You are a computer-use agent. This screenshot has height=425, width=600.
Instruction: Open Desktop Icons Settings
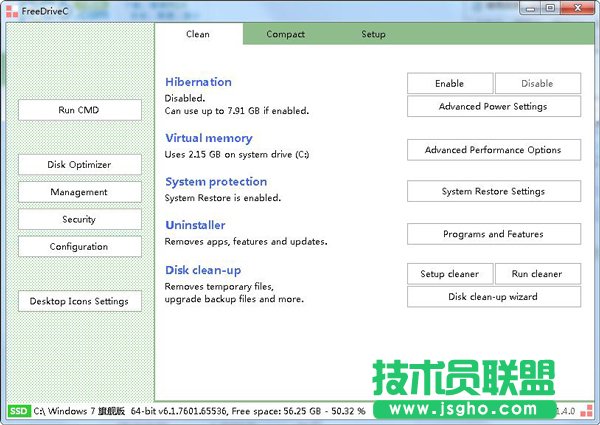click(x=79, y=301)
